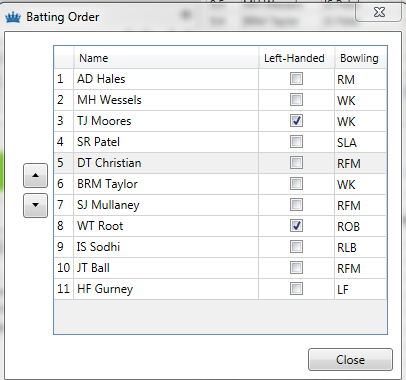Click the RFM bowling cell for SJ Mullaney
406x380 pixels.
(x=360, y=205)
